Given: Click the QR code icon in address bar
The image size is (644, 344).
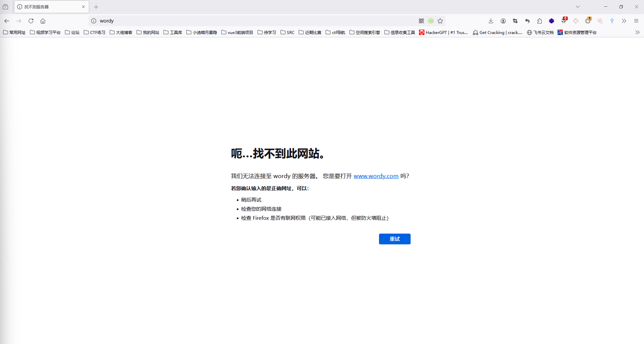Looking at the screenshot, I should point(421,21).
